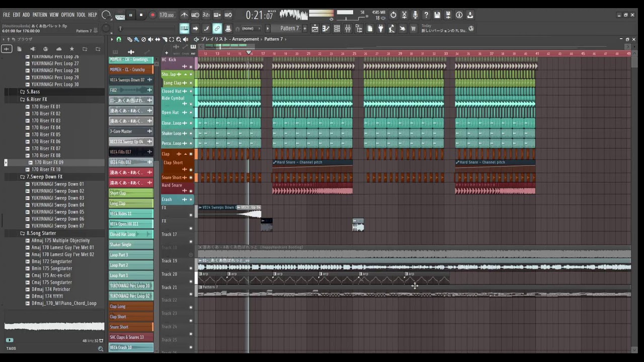Image resolution: width=644 pixels, height=362 pixels.
Task: Click the browser search magnifier icon
Action: (x=101, y=348)
